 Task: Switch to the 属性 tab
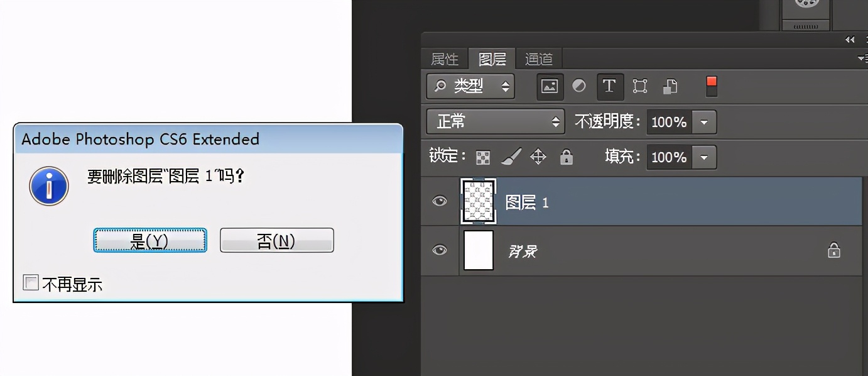click(445, 59)
